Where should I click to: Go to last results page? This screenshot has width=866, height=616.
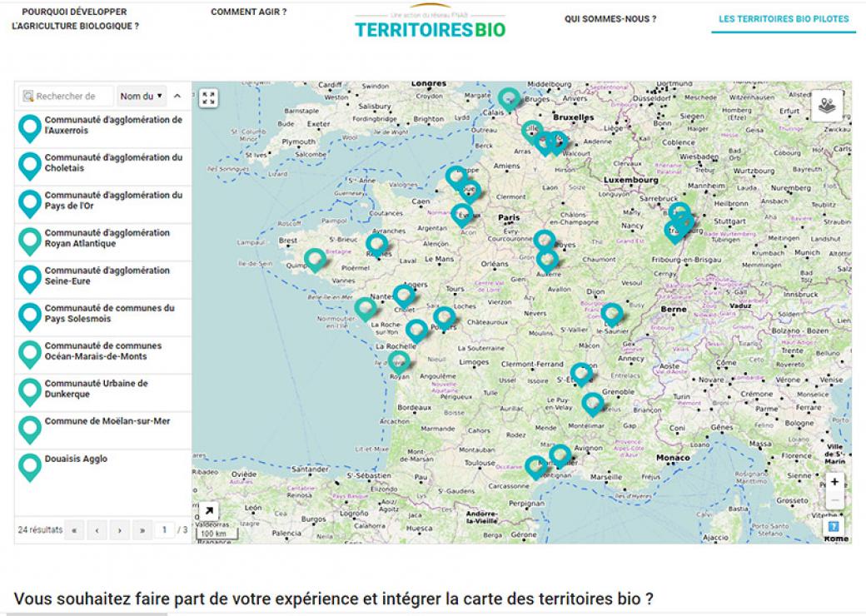click(142, 530)
